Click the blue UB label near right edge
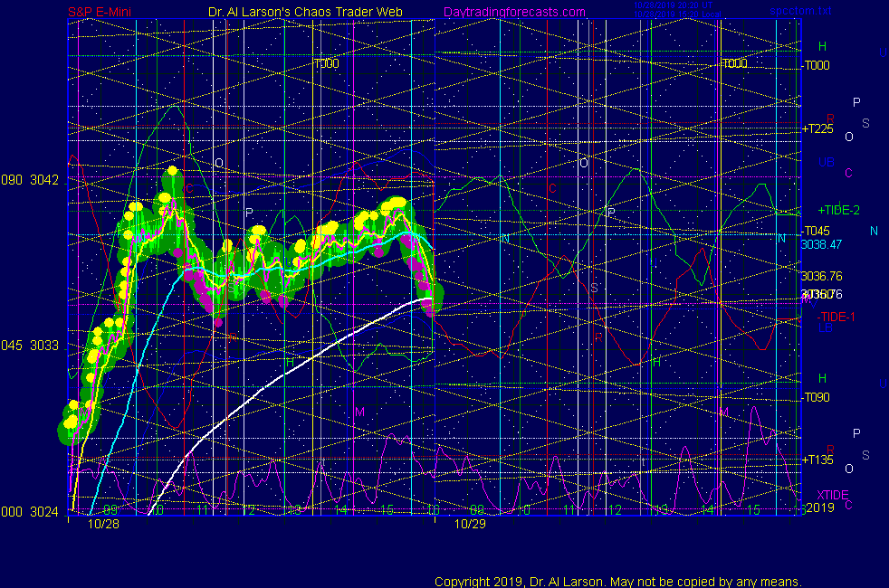 click(826, 163)
